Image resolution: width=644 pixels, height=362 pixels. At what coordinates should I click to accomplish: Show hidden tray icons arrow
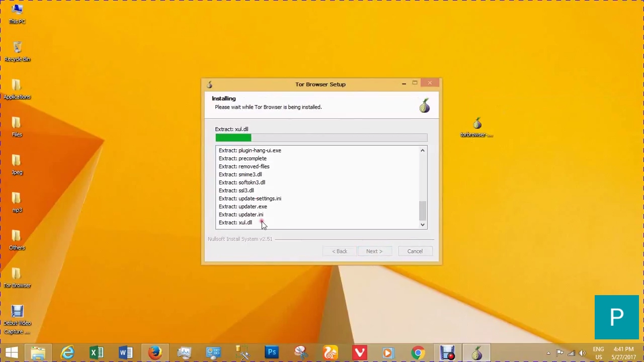pos(548,353)
